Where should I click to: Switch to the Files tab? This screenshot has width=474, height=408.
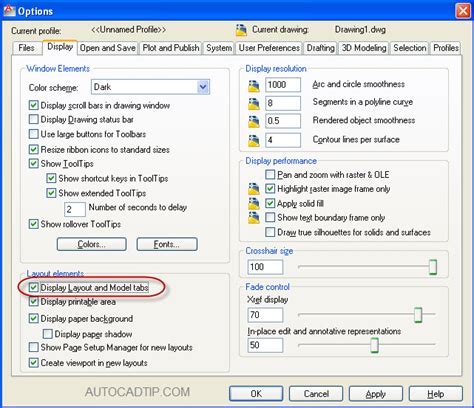pos(26,48)
